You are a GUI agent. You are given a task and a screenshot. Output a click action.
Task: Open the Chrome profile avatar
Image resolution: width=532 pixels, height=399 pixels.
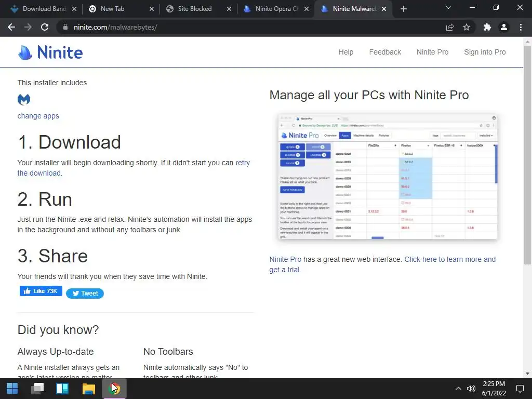[x=504, y=27]
